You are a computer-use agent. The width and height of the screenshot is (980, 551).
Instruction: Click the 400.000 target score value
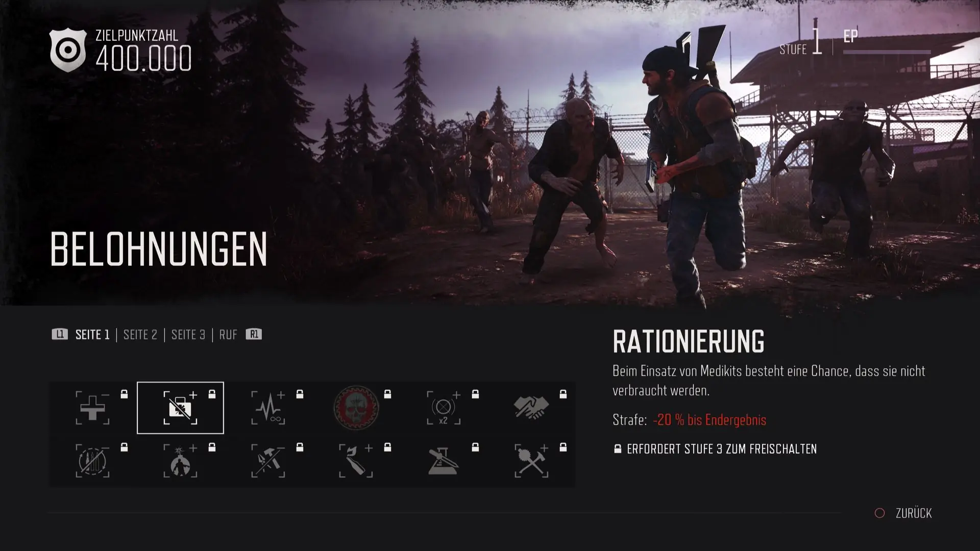144,58
